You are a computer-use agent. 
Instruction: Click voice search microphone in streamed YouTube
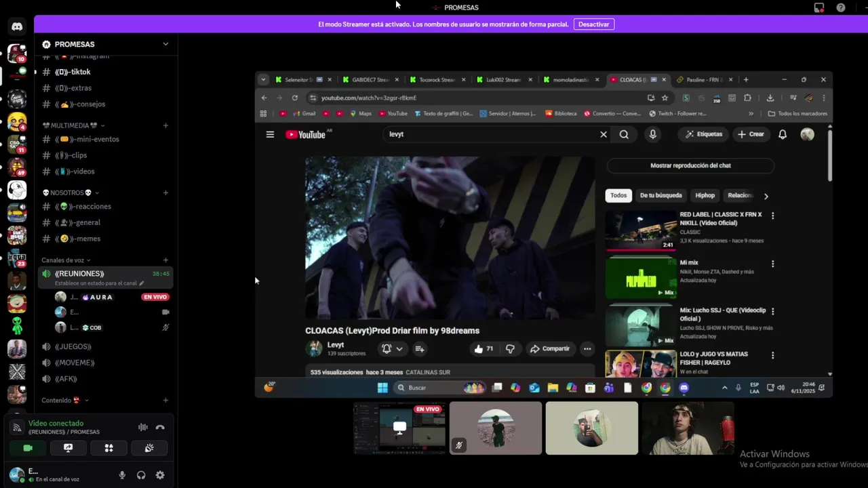(x=652, y=134)
